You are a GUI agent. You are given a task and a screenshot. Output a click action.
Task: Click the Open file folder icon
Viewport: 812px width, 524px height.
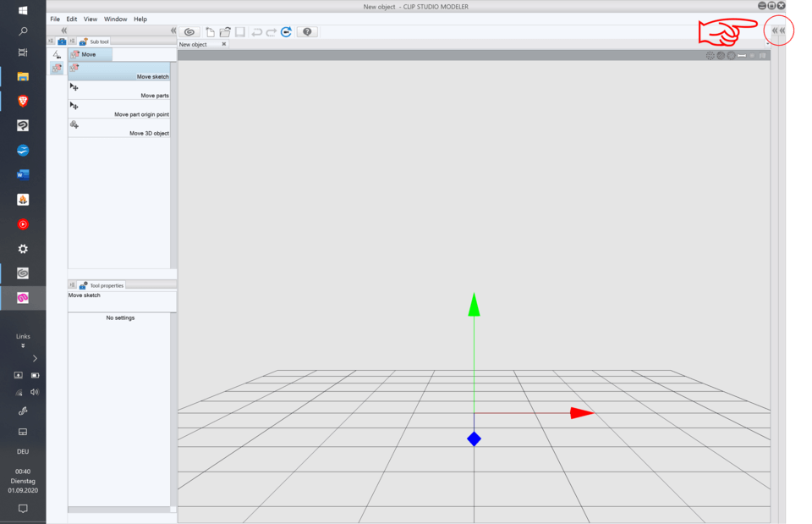point(225,32)
